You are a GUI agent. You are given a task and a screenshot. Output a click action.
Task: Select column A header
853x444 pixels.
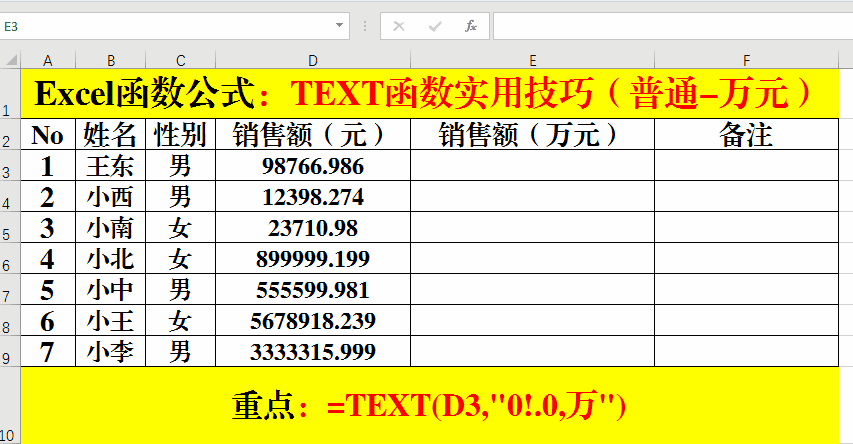click(x=48, y=60)
